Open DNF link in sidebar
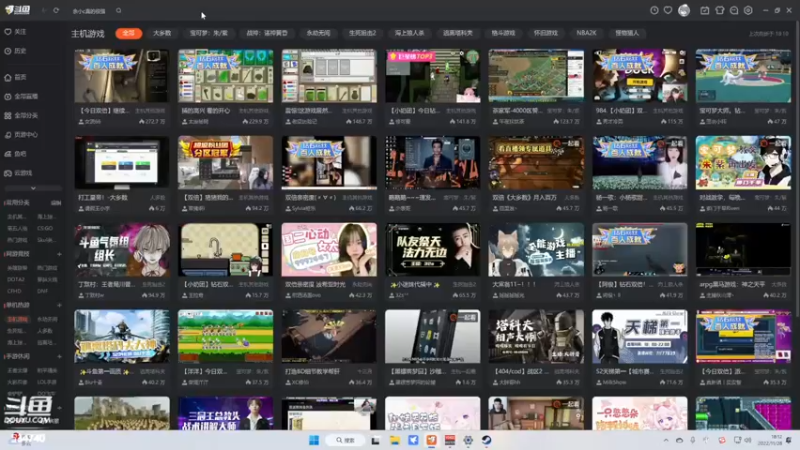Image resolution: width=800 pixels, height=450 pixels. tap(42, 291)
